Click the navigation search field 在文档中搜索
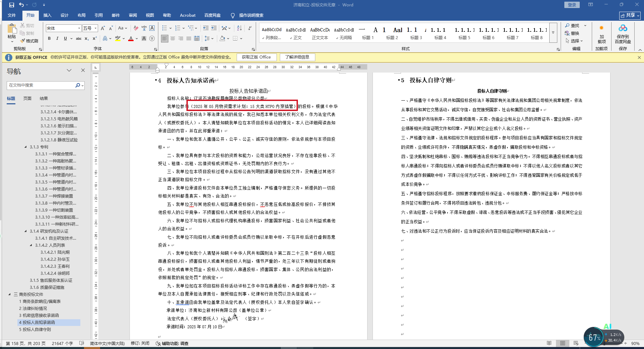 click(41, 85)
